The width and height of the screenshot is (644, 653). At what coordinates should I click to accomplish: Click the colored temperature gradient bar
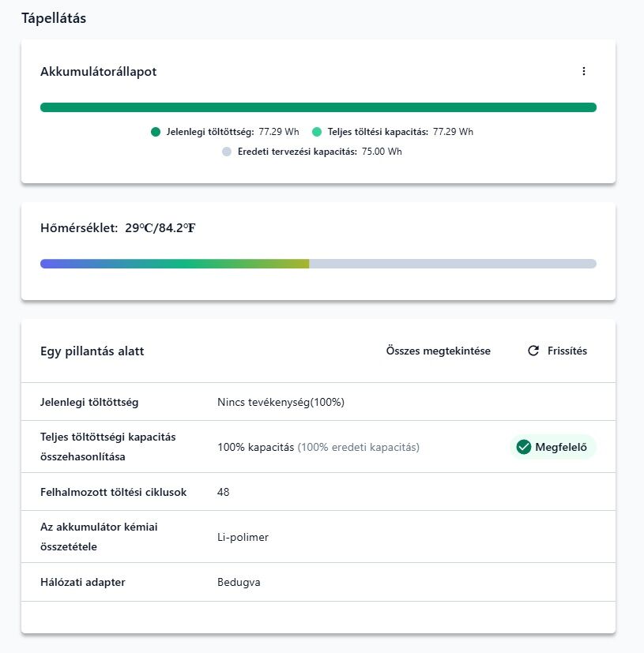175,264
